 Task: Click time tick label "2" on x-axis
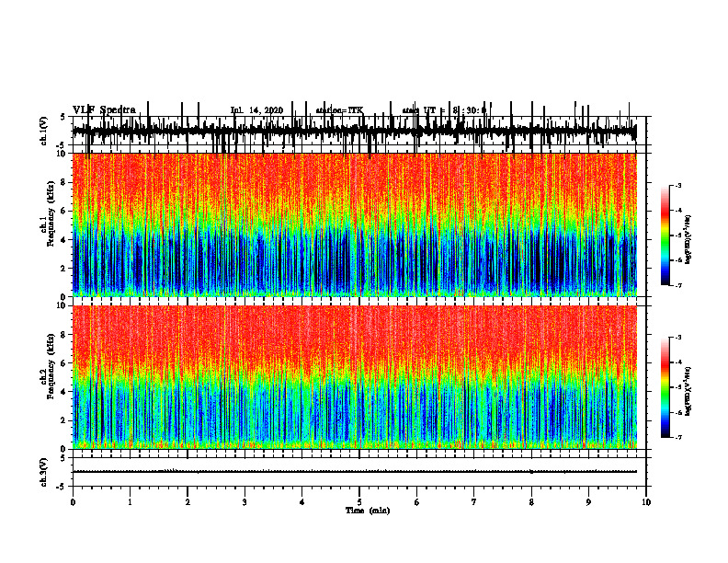point(188,502)
